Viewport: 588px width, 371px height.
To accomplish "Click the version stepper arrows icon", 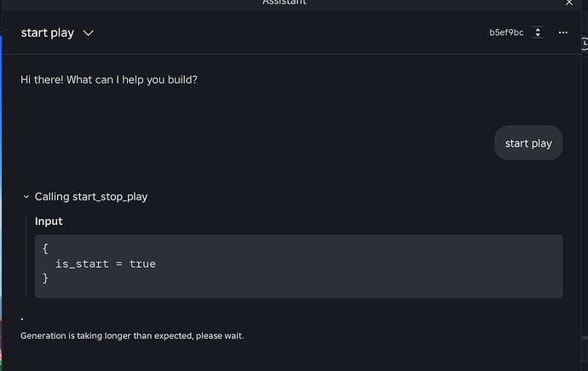I will pos(538,32).
